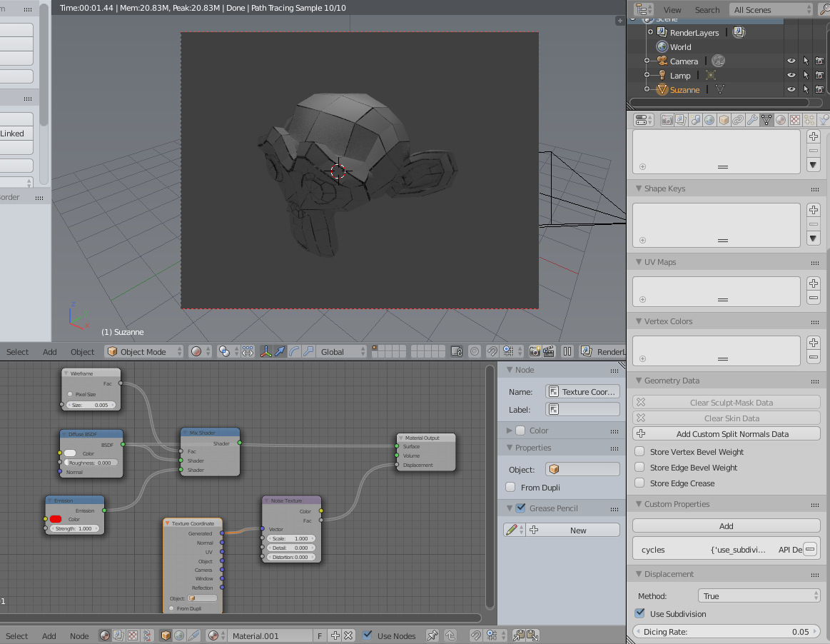Select the rotate manipulator arc icon
830x644 pixels.
pyautogui.click(x=294, y=352)
